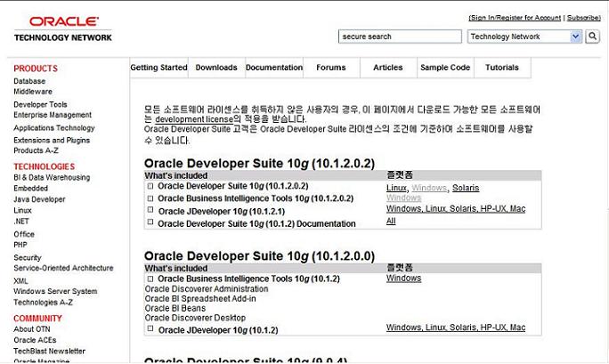Open Java Developer under Technologies
The image size is (609, 364).
(39, 199)
